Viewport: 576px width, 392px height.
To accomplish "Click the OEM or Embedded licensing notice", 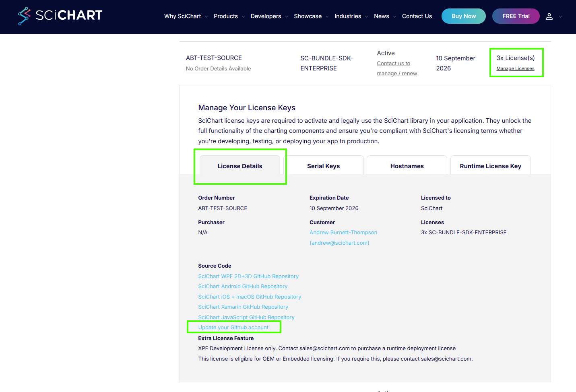I will [335, 359].
